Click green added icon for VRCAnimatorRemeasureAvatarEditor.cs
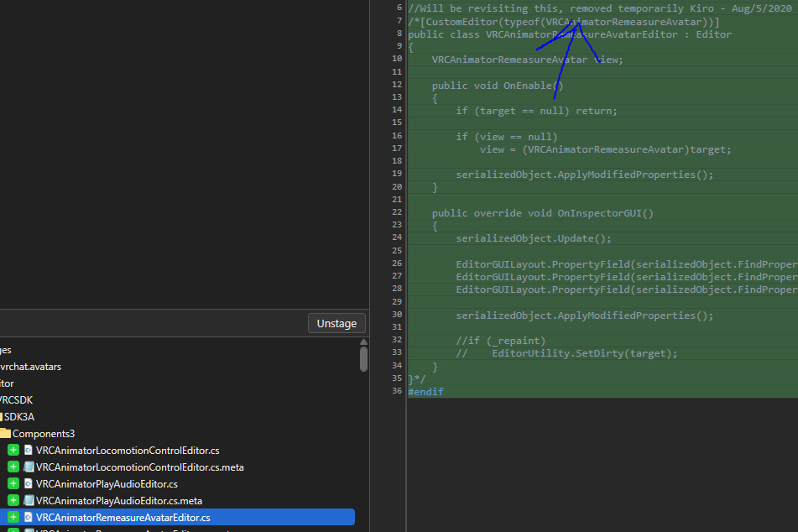 tap(13, 517)
